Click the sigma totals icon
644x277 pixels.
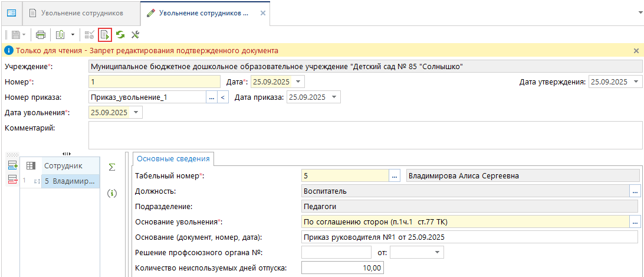tap(112, 167)
